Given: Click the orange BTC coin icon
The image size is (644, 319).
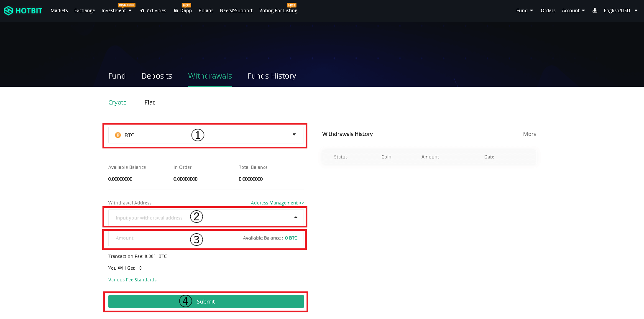Looking at the screenshot, I should point(118,135).
